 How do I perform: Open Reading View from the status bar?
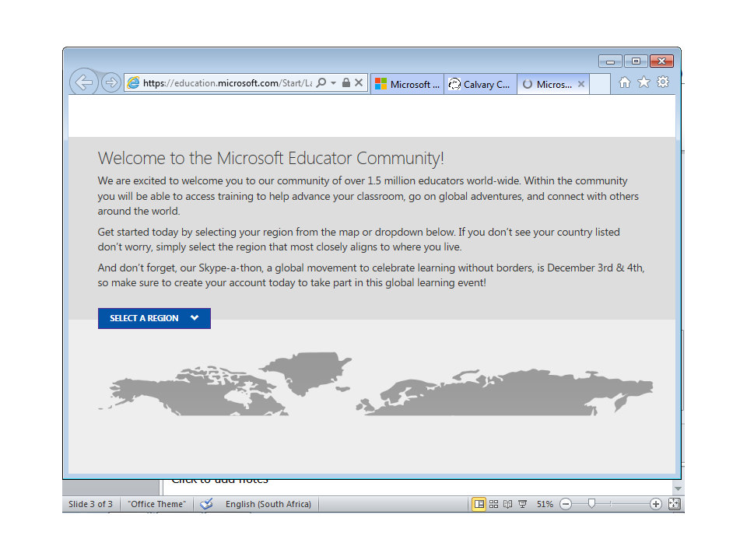pyautogui.click(x=507, y=504)
